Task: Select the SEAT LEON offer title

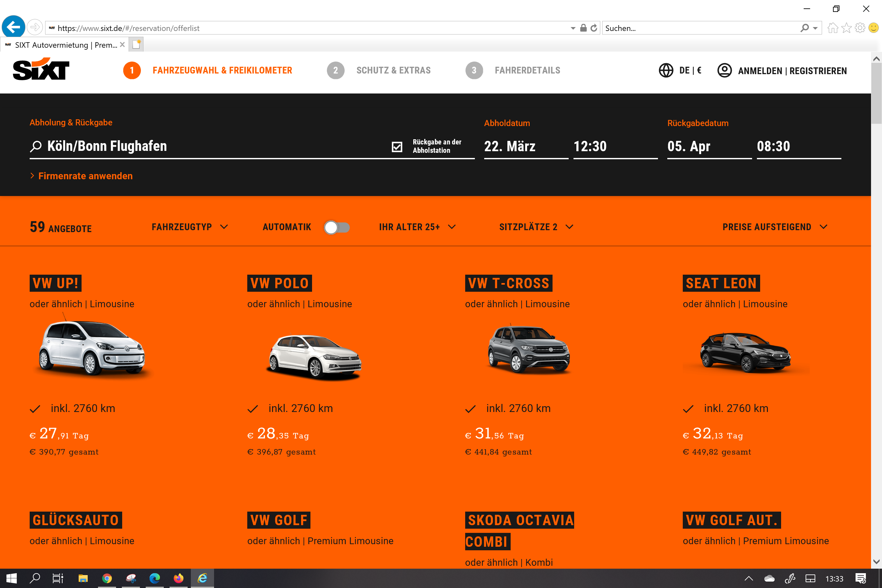Action: pos(721,283)
